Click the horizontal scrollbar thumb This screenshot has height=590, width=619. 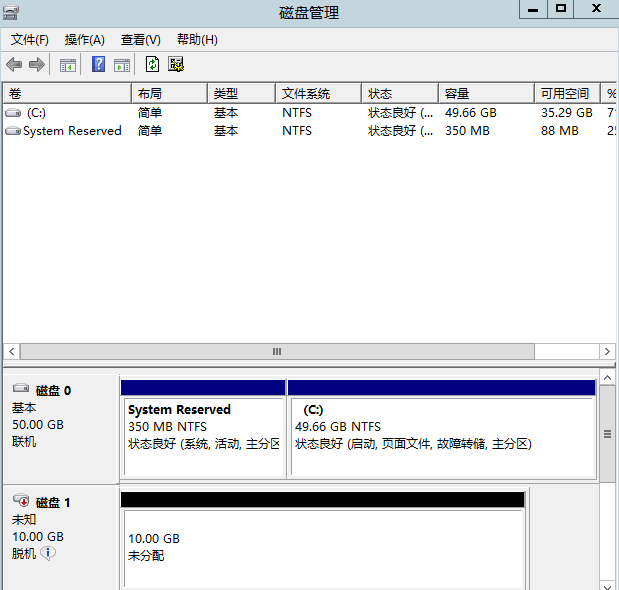pyautogui.click(x=277, y=351)
